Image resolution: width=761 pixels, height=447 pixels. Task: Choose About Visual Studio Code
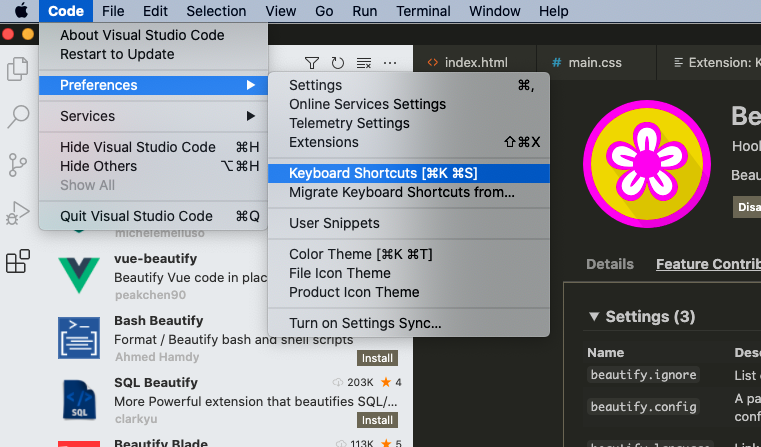153,35
